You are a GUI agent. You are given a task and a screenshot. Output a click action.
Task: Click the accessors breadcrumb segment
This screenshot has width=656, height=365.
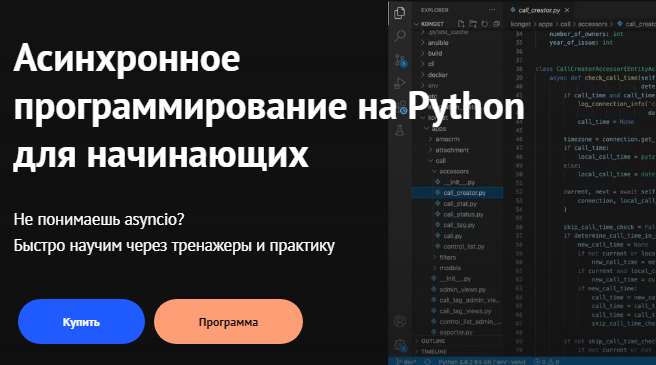(592, 24)
